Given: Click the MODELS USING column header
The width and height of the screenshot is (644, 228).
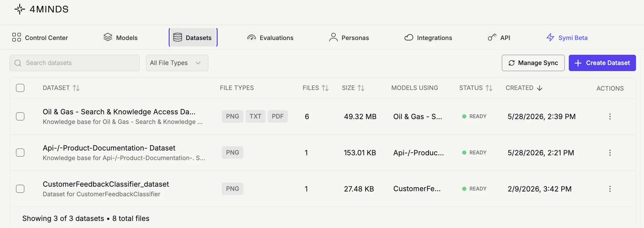Looking at the screenshot, I should click(415, 88).
